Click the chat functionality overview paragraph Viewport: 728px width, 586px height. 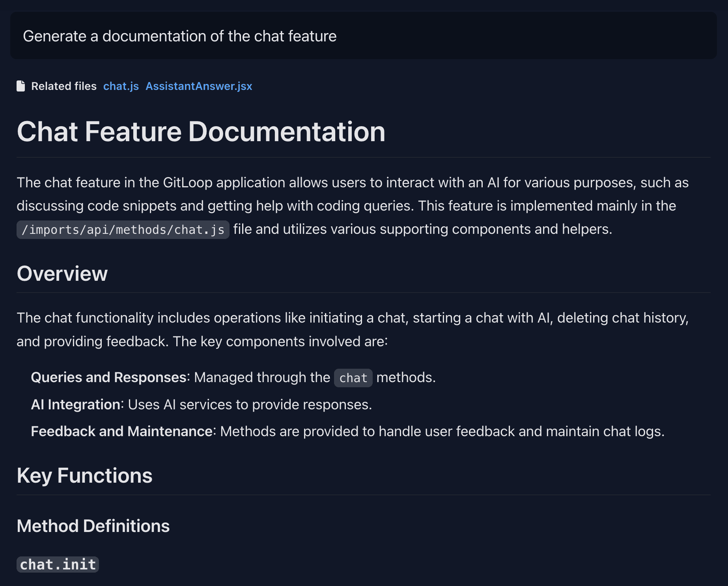[353, 330]
